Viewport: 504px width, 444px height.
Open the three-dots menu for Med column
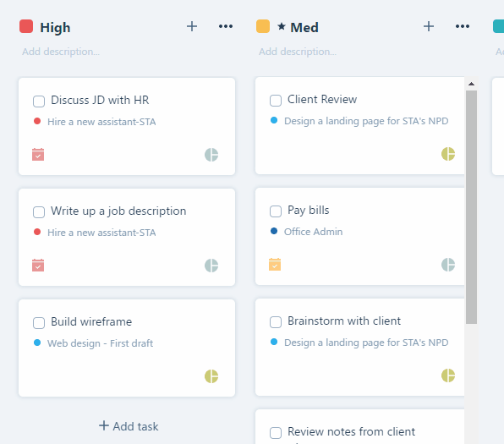pos(463,26)
